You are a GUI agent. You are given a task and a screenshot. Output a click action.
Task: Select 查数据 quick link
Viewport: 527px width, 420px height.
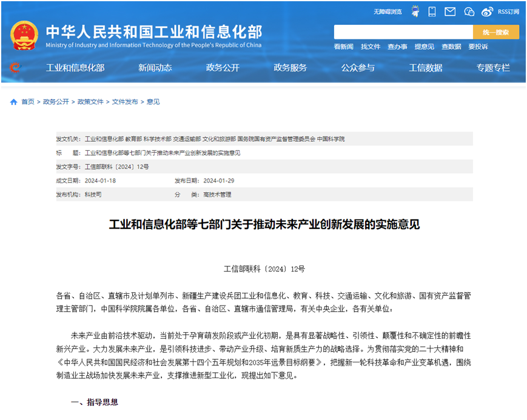point(451,47)
